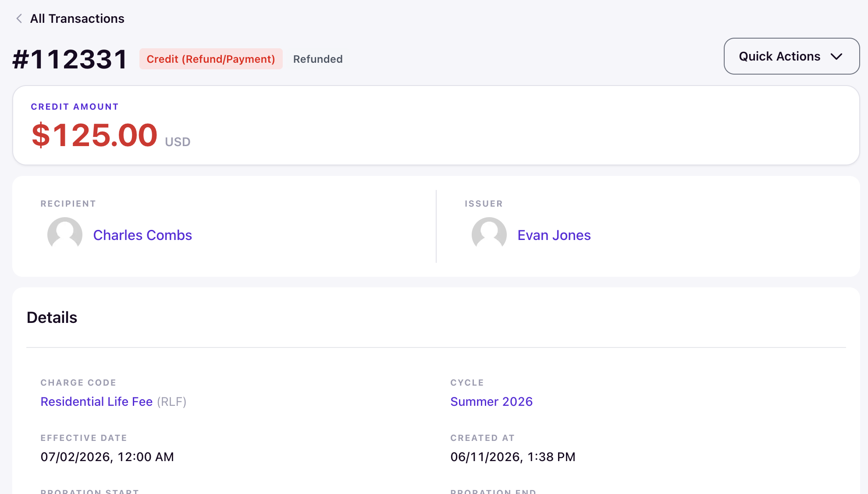Open the Residential Life Fee charge code
The width and height of the screenshot is (868, 494).
coord(96,401)
